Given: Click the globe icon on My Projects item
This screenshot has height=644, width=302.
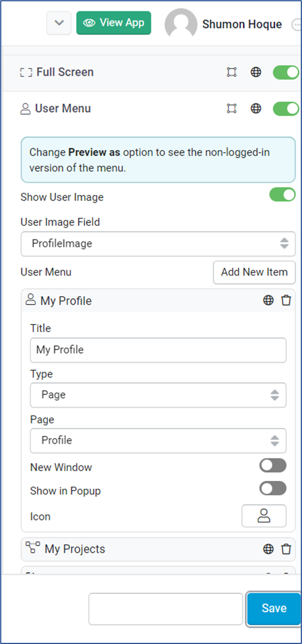Looking at the screenshot, I should [x=268, y=549].
